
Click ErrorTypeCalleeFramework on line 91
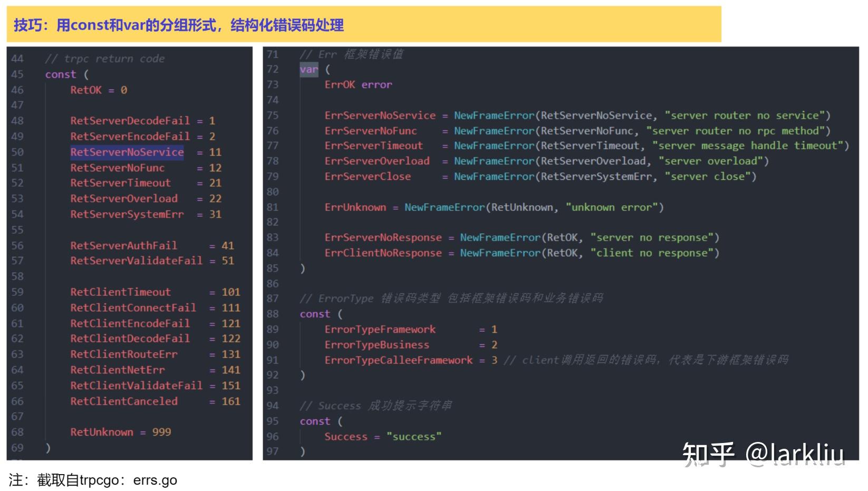(399, 360)
